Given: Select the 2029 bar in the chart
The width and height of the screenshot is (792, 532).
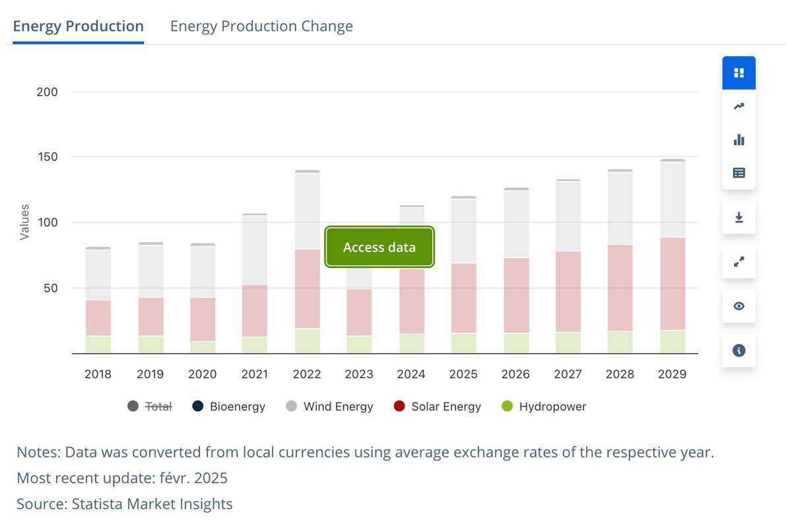Looking at the screenshot, I should point(672,257).
